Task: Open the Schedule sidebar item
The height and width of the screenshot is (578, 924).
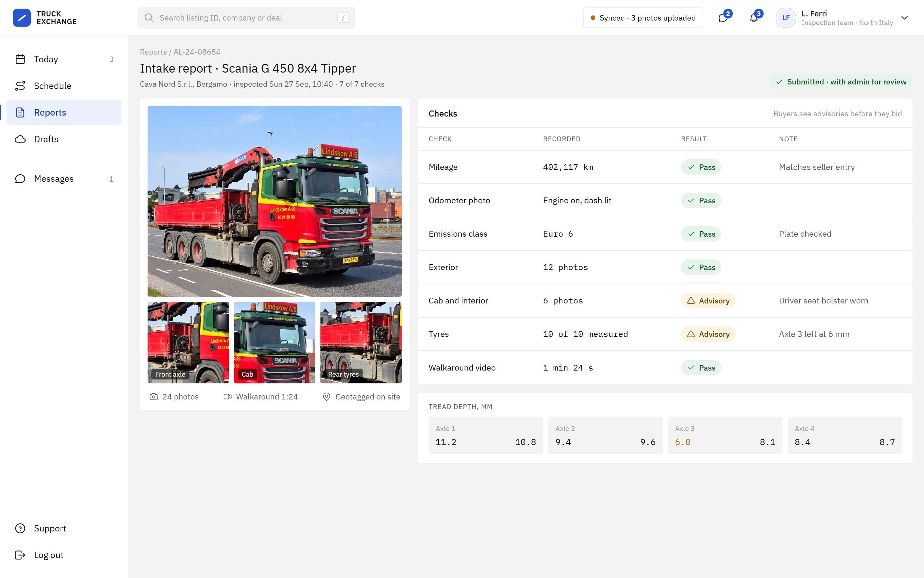Action: 64,86
